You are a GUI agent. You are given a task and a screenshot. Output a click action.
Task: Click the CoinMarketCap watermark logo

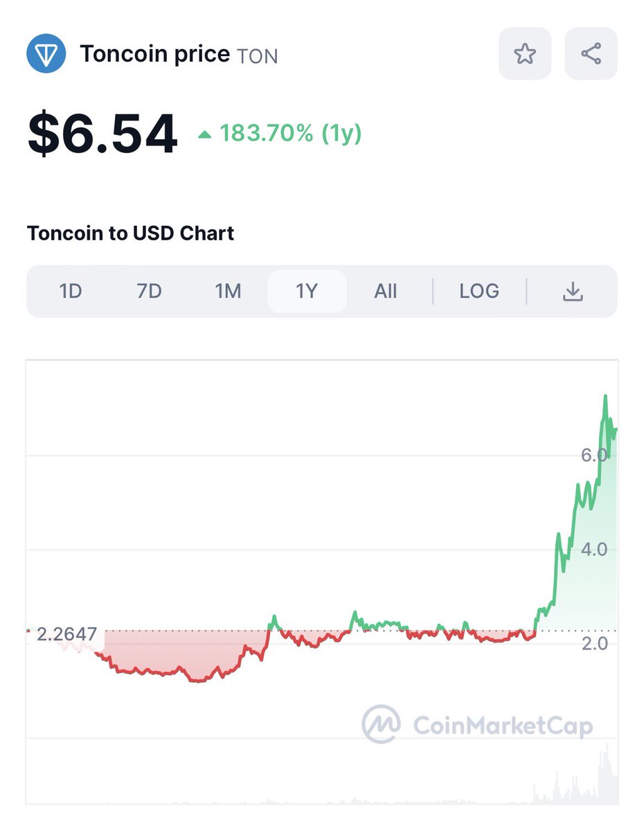(x=477, y=725)
